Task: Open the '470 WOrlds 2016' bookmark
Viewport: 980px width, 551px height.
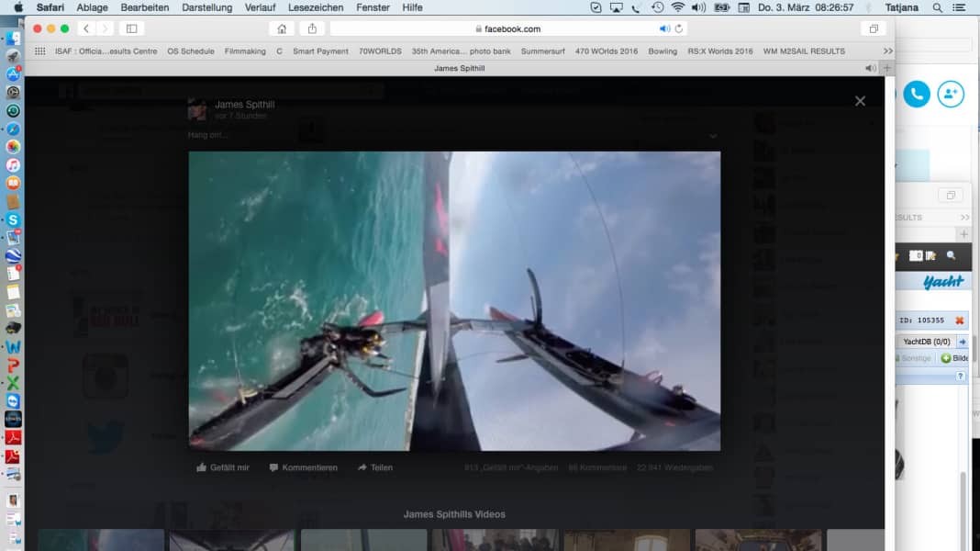Action: point(607,51)
